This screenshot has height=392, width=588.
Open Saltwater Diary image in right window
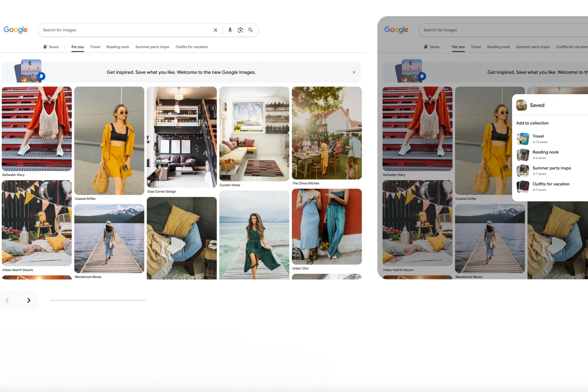click(x=417, y=129)
